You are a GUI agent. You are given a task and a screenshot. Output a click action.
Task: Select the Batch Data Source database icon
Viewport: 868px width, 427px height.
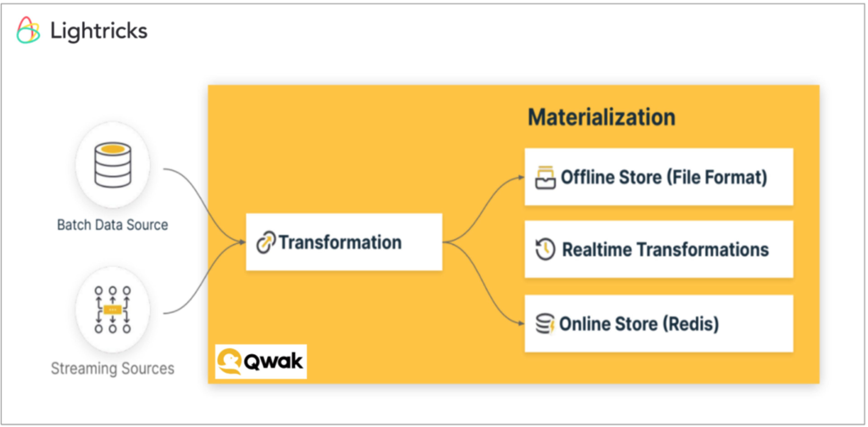point(113,165)
